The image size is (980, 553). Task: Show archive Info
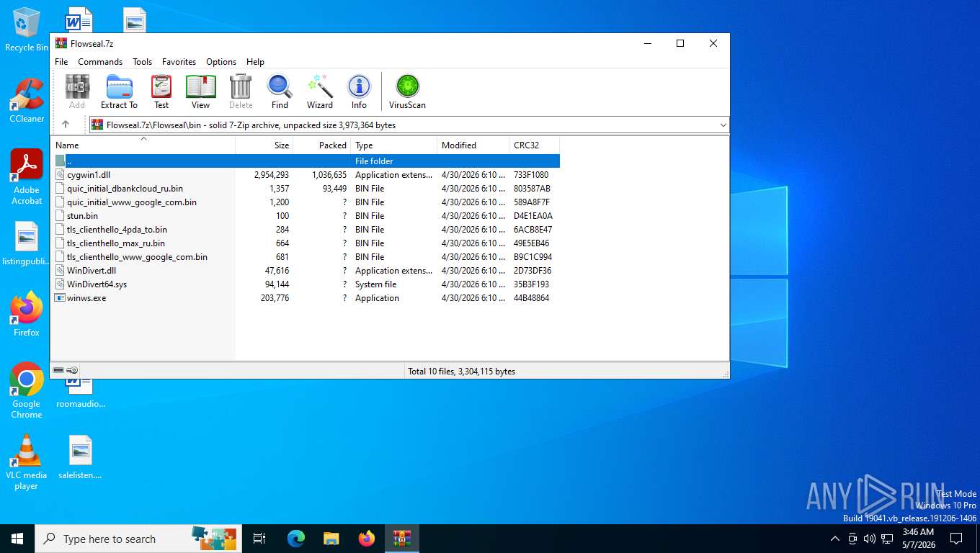coord(359,91)
